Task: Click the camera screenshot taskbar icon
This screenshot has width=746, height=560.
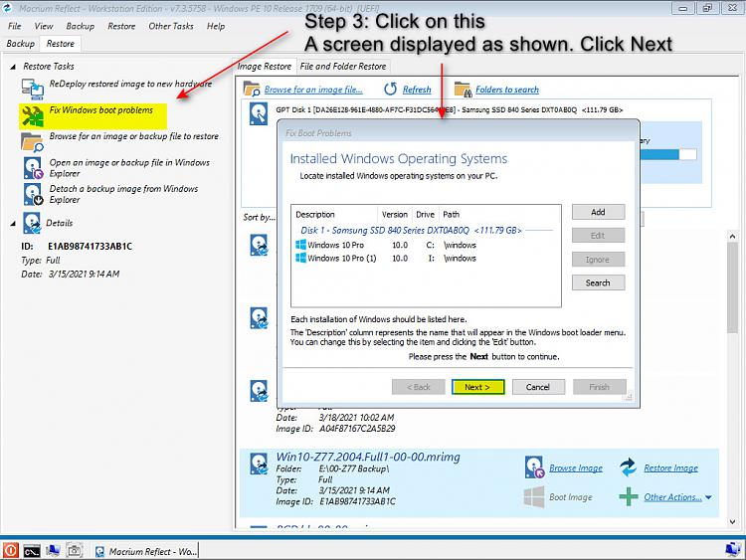Action: (x=75, y=550)
